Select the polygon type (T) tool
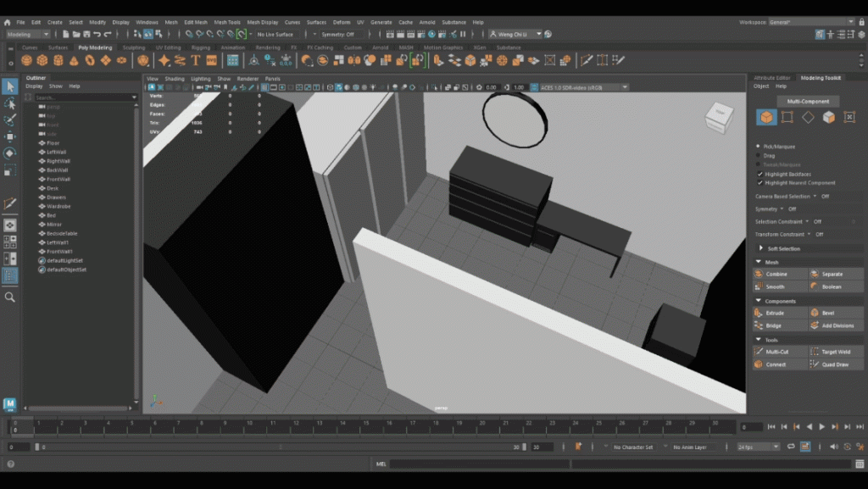Image resolution: width=868 pixels, height=489 pixels. click(196, 61)
